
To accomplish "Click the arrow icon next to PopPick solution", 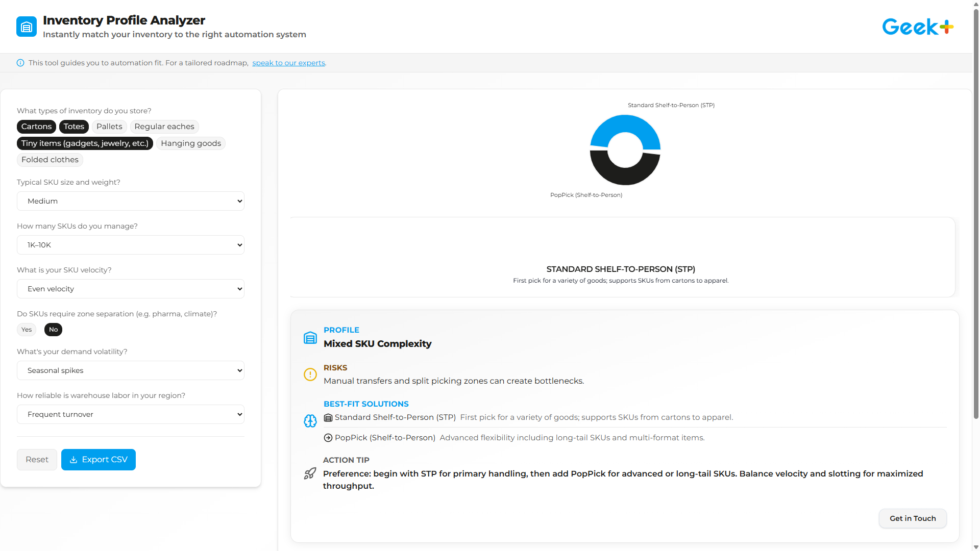I will [x=327, y=438].
